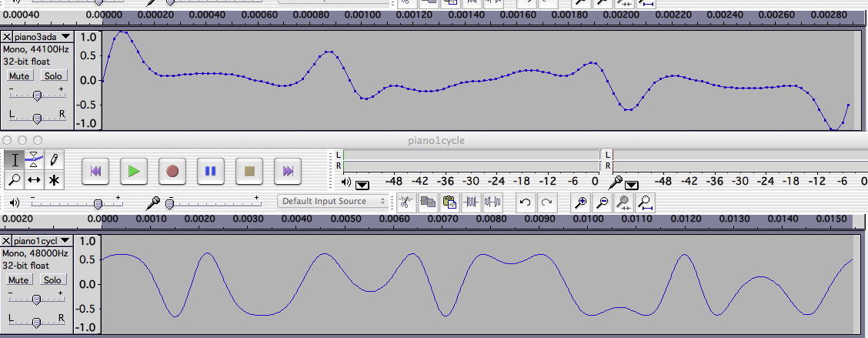Click the output volume slider handle
The image size is (868, 338).
point(98,204)
